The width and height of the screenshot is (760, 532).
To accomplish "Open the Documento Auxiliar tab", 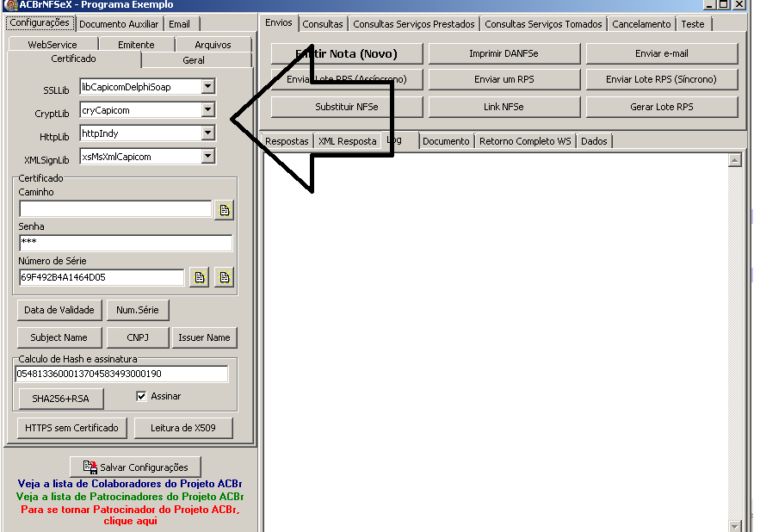I will 119,24.
